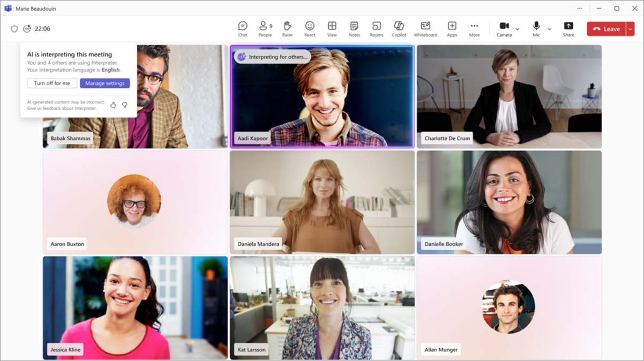Open the More actions menu
Screen dimensions: 644x361
pyautogui.click(x=474, y=28)
